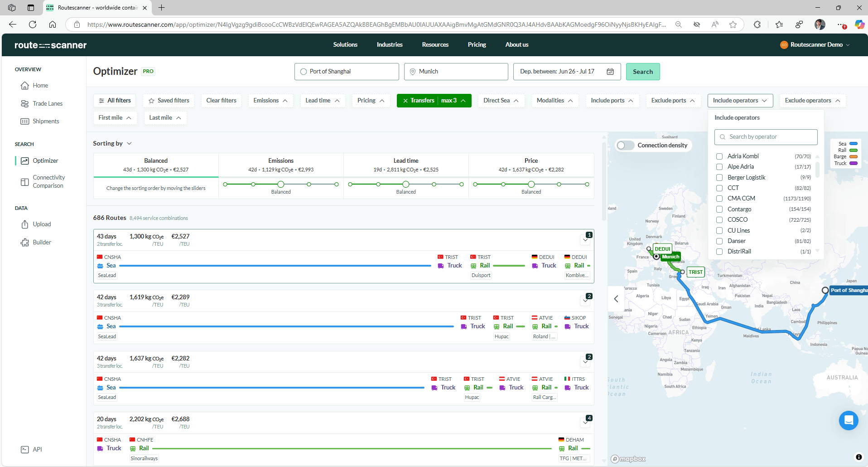868x467 pixels.
Task: Open Saved filters button
Action: [169, 101]
